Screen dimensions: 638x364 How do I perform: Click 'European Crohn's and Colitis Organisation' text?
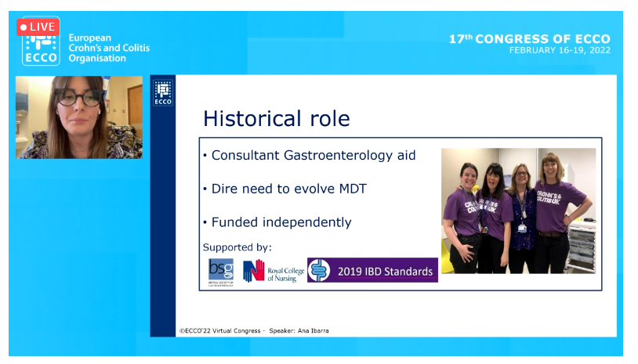(x=109, y=48)
